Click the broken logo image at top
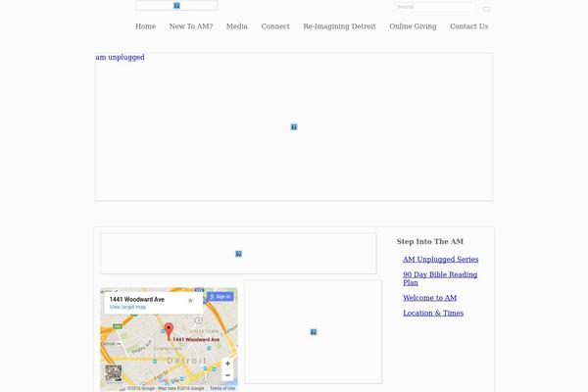 [x=176, y=5]
